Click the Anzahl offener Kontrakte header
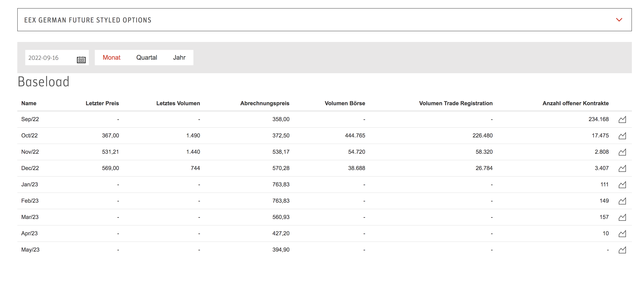This screenshot has height=286, width=644. pyautogui.click(x=575, y=103)
